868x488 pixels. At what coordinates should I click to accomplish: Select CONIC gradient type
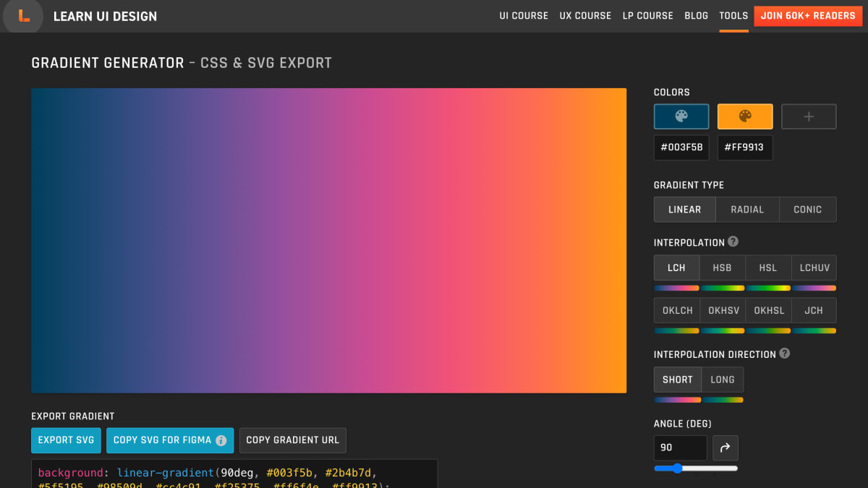[x=808, y=210]
